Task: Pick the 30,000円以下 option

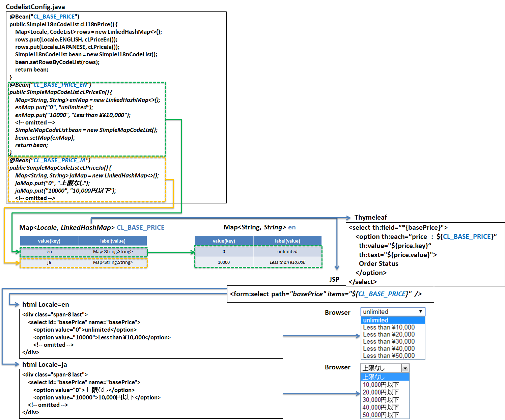Action: tap(381, 400)
